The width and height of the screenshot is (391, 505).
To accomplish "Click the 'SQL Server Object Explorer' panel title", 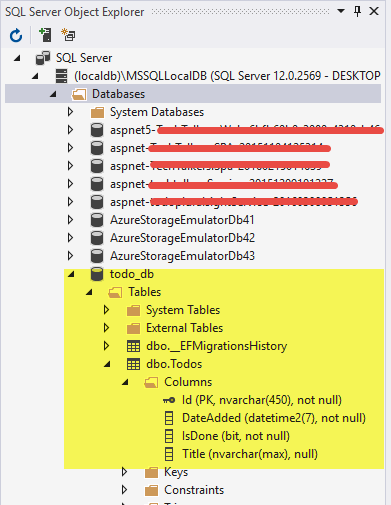I will pos(74,12).
